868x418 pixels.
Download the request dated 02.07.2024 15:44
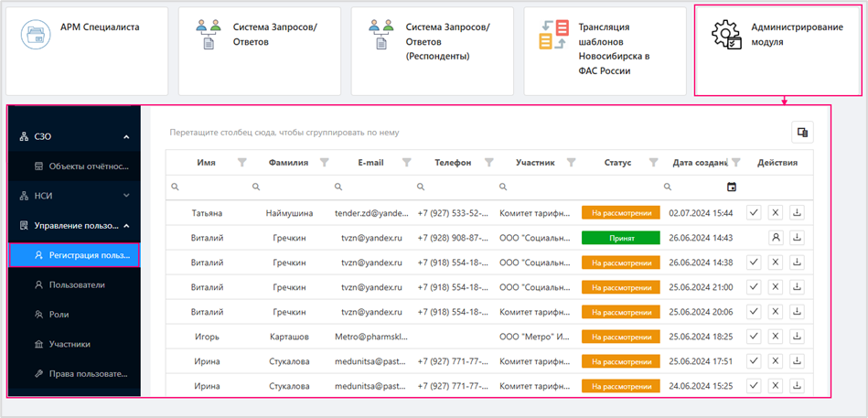[797, 212]
